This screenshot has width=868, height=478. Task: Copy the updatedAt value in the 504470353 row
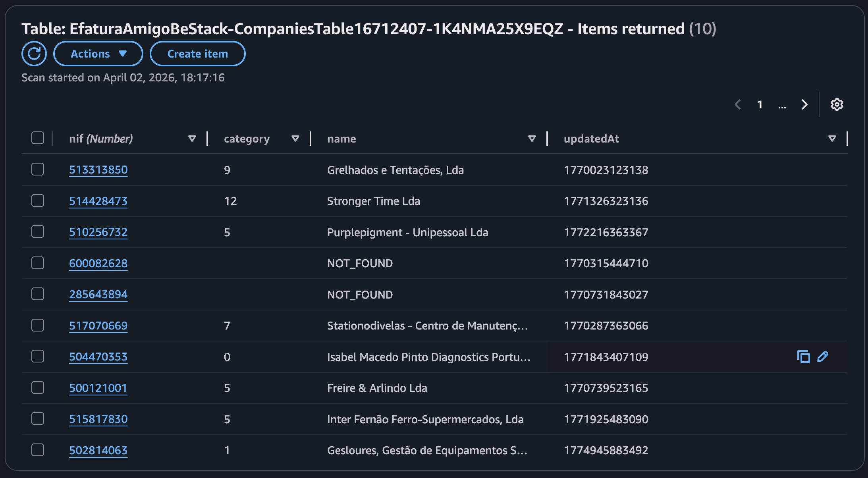803,357
